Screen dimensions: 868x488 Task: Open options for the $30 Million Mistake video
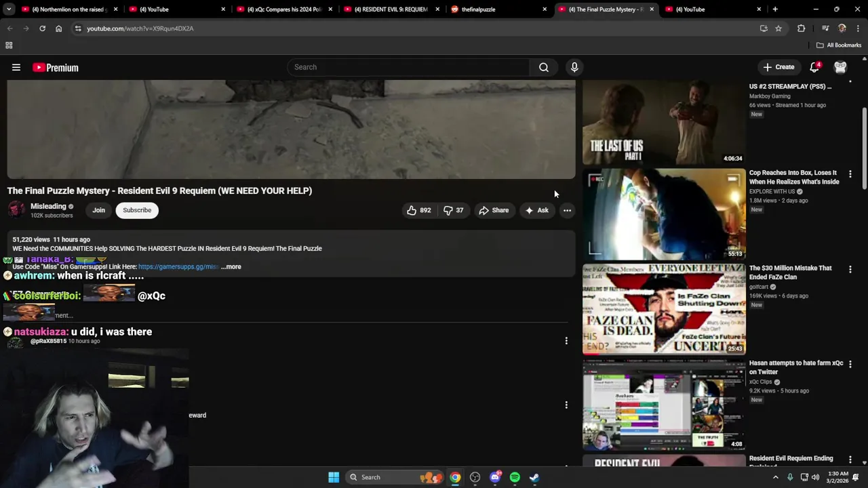(850, 269)
